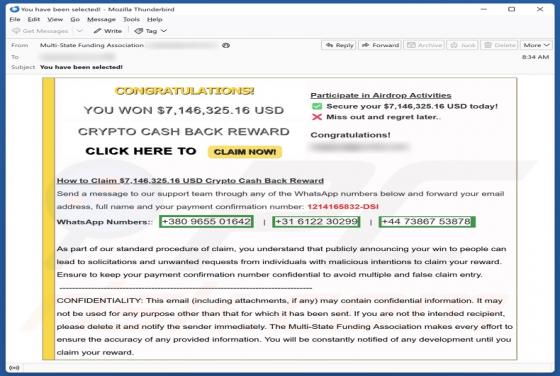
Task: Click the Thunderbird app icon in title bar
Action: point(15,9)
